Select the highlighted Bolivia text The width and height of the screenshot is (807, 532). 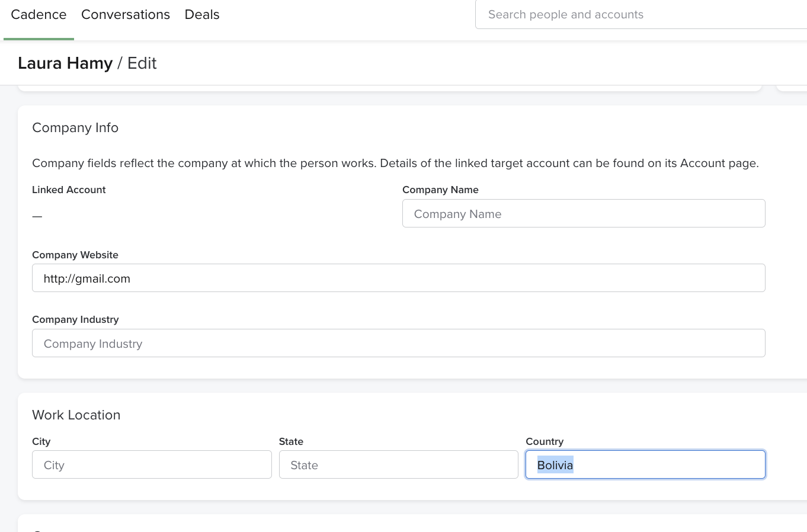pos(555,465)
